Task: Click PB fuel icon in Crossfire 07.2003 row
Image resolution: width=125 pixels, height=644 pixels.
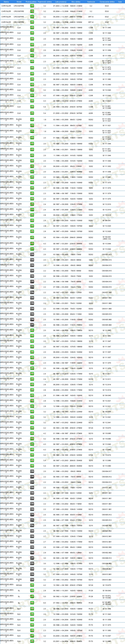Action: coord(32,6)
